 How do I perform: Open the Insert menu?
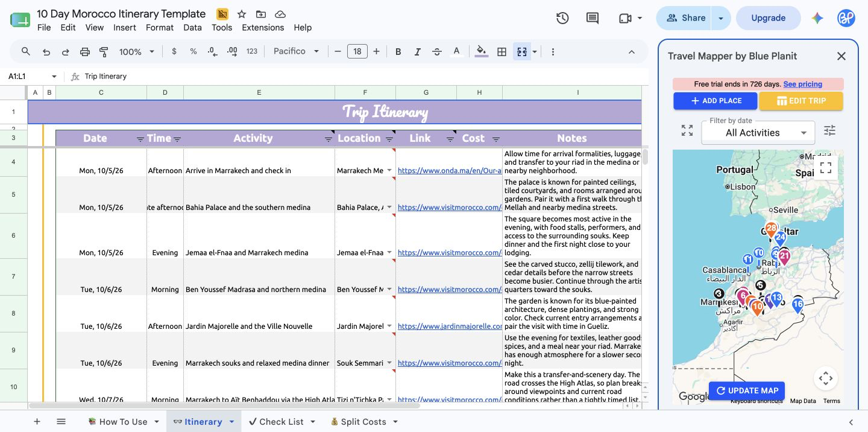125,27
